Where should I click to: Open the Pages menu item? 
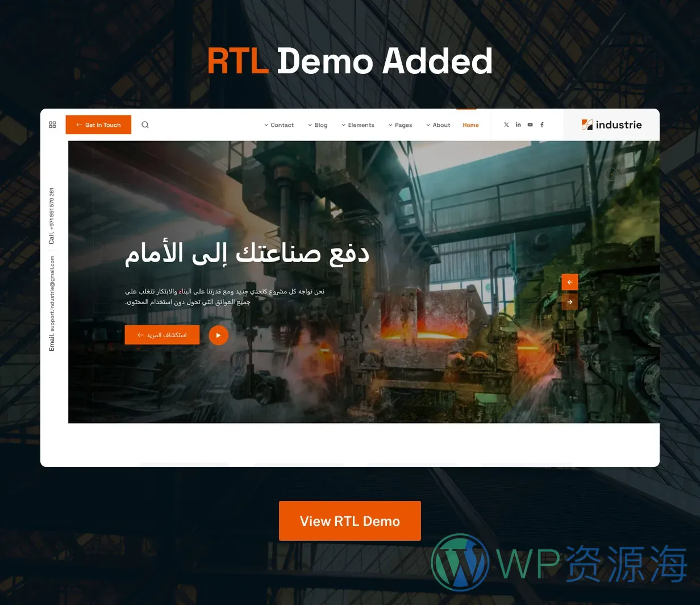click(x=401, y=125)
